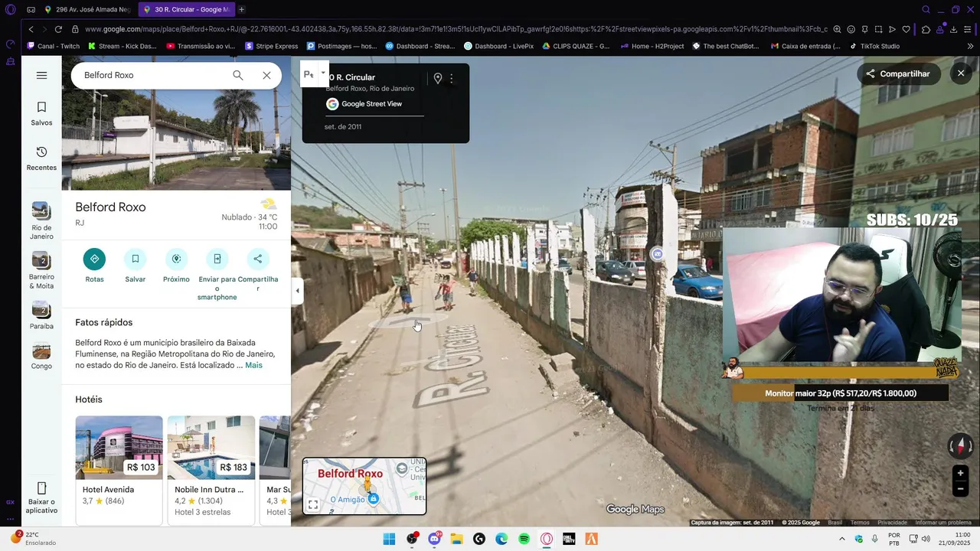Zoom in on Street View

click(x=960, y=473)
